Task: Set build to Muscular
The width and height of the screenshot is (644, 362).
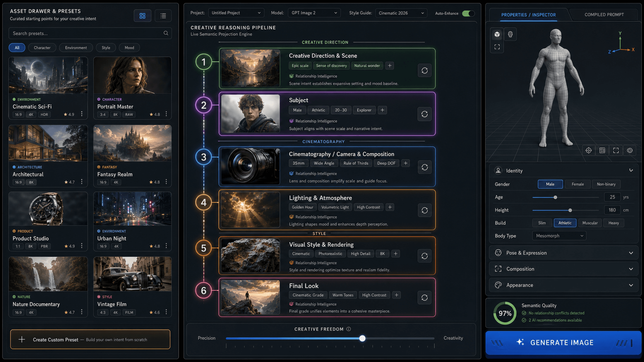Action: (590, 223)
